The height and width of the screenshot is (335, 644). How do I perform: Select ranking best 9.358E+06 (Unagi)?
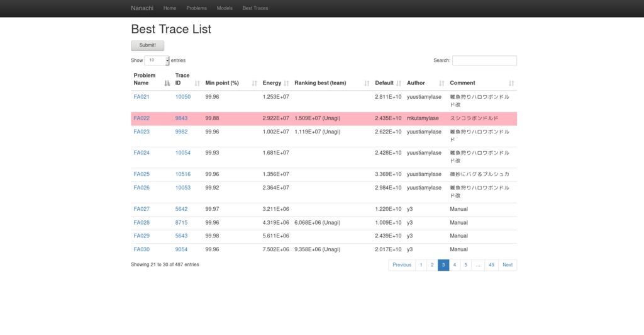coord(317,249)
